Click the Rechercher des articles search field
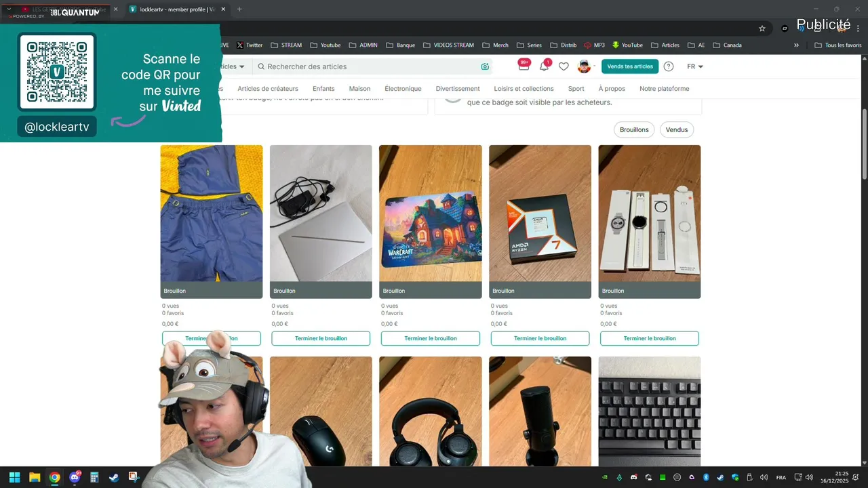Screen dimensions: 868x488 pos(372,66)
